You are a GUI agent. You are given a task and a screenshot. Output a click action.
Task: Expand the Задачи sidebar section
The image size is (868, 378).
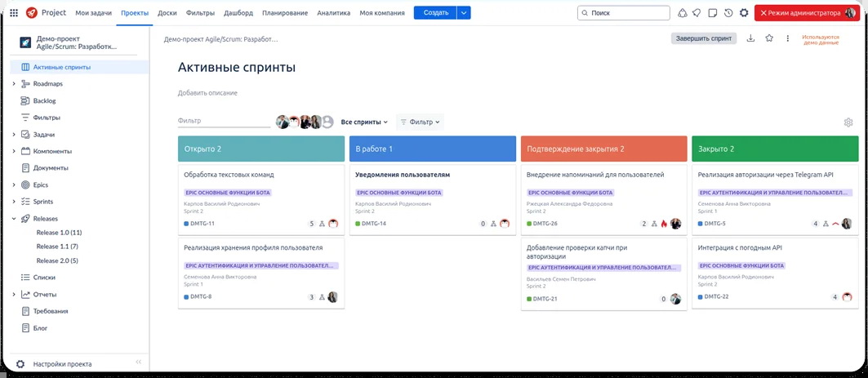tap(14, 135)
